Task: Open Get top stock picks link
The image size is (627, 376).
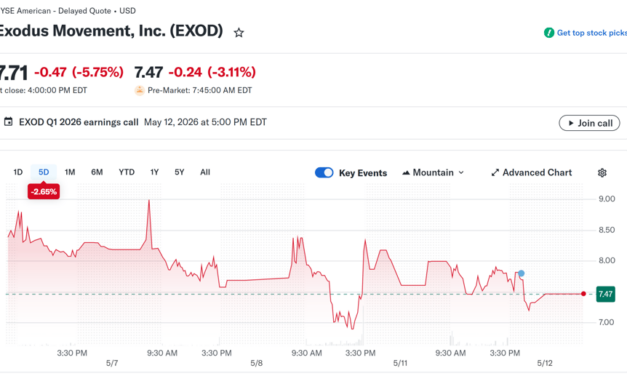Action: click(x=592, y=33)
